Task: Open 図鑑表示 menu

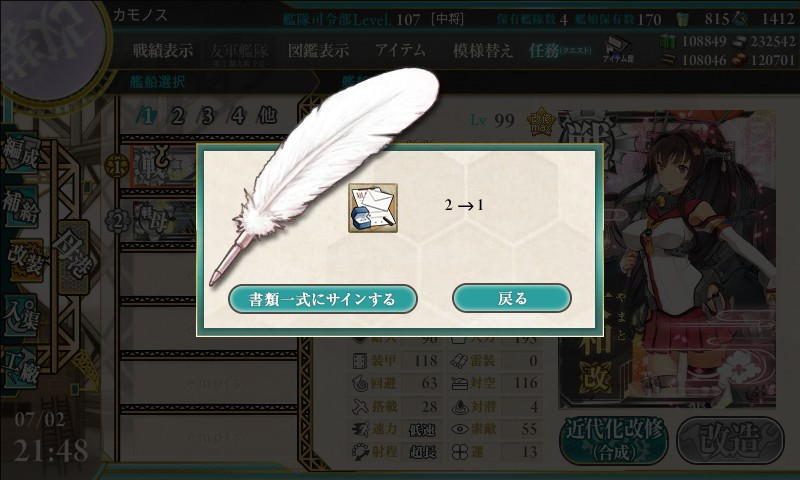Action: [x=318, y=50]
